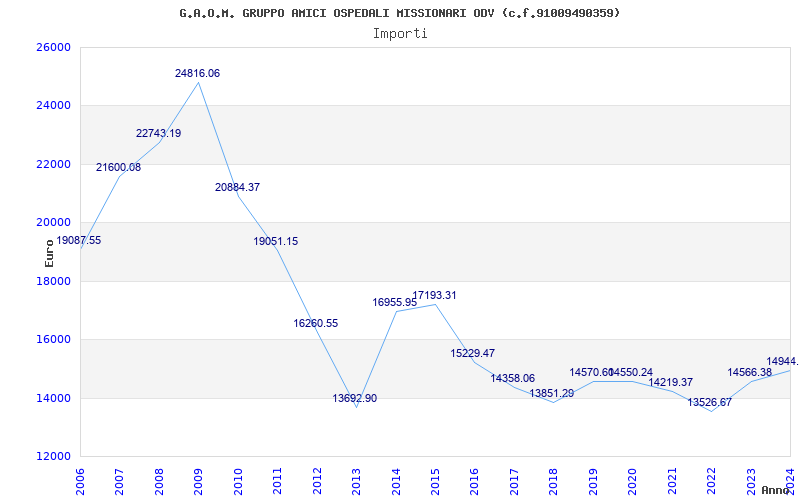Viewport: 800px width, 500px height.
Task: Click y-axis tick 14000
Action: (x=54, y=398)
